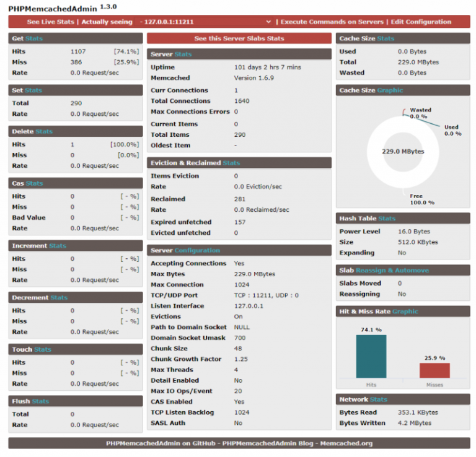Viewport: 476px width, 457px height.
Task: Click the Max Connections Errors label
Action: click(190, 111)
